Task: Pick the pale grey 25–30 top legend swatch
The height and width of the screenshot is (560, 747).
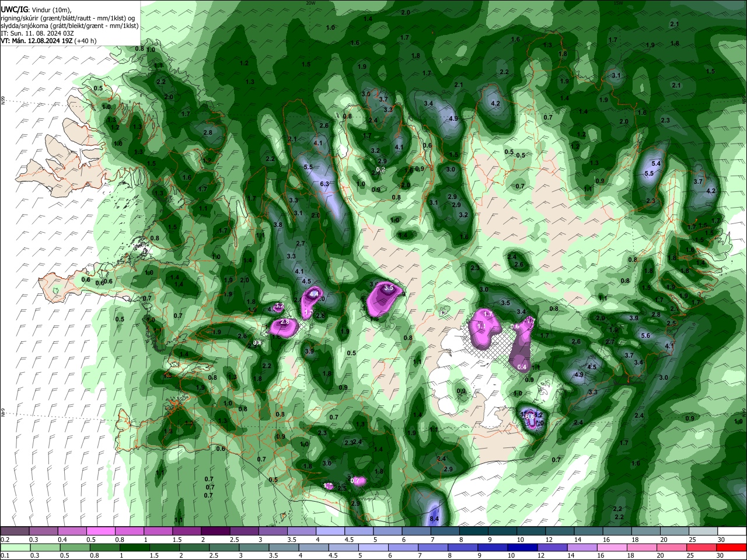Action: [703, 531]
